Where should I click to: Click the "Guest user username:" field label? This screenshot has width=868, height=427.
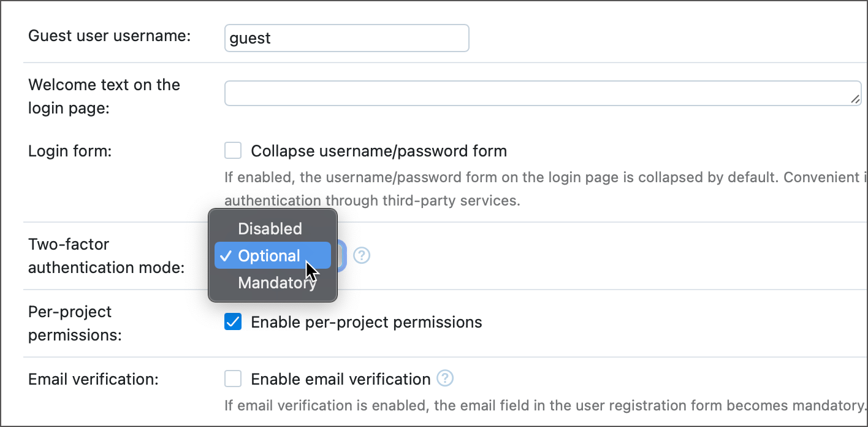point(110,36)
